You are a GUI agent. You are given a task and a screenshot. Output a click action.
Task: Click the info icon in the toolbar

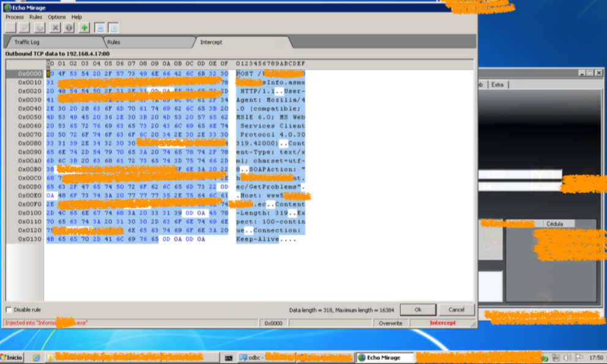click(69, 28)
